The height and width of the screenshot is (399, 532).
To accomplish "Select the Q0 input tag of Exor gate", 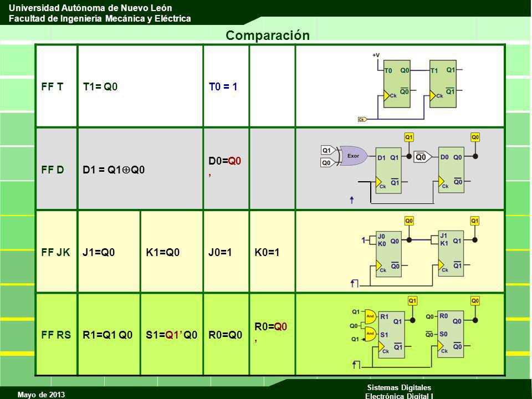I will pyautogui.click(x=328, y=163).
